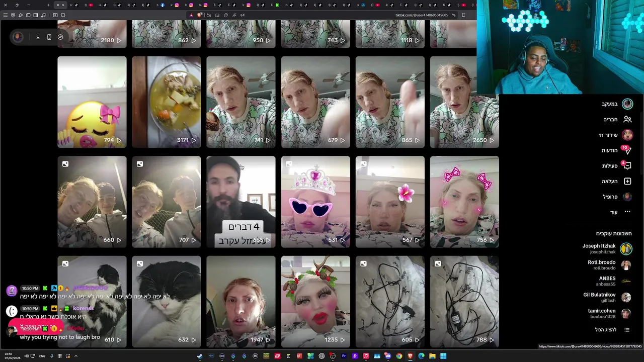
Task: Open Steam from the taskbar
Action: point(200,356)
